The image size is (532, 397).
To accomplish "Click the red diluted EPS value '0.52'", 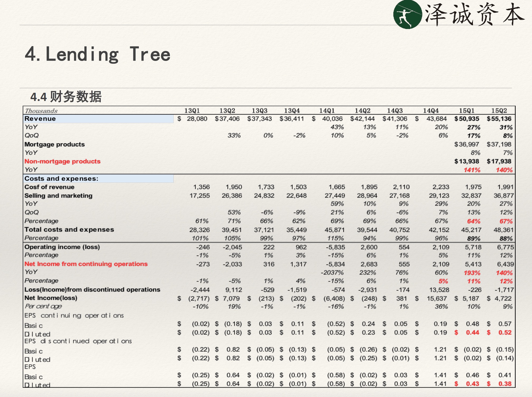I will pos(505,332).
